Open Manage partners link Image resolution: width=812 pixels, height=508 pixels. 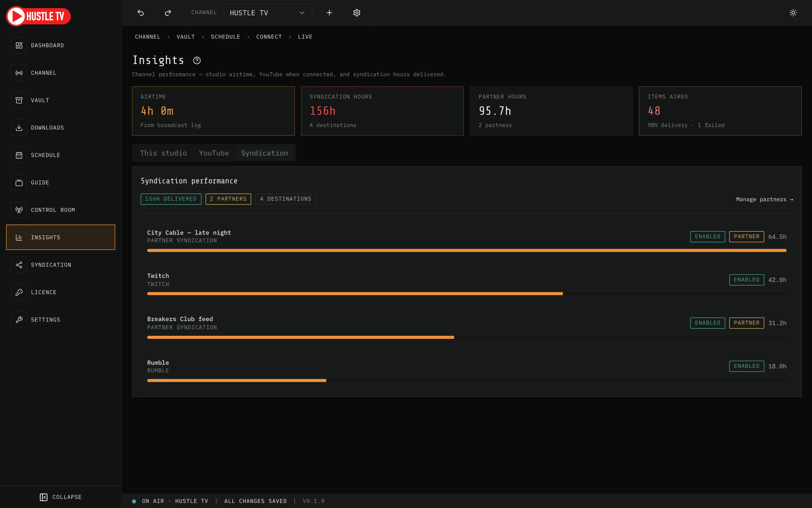(x=764, y=199)
